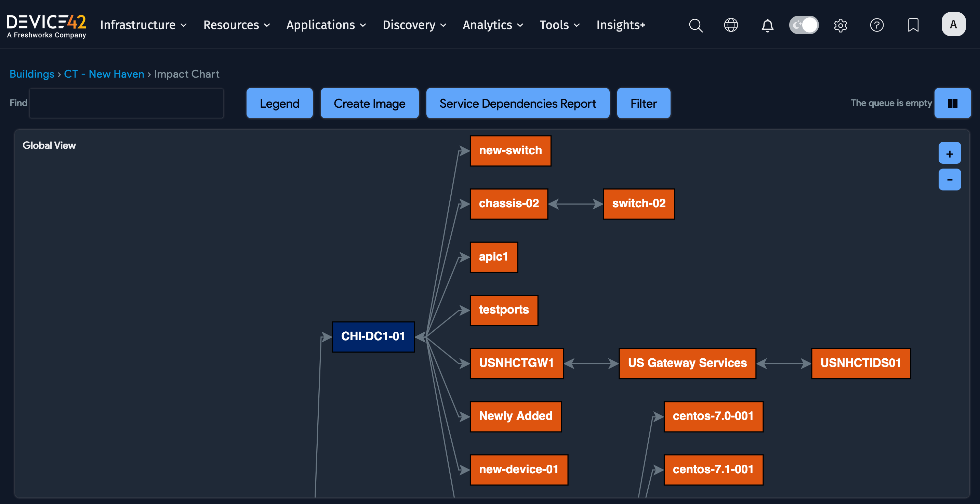Viewport: 980px width, 504px height.
Task: Click the user avatar 'A'
Action: point(953,24)
